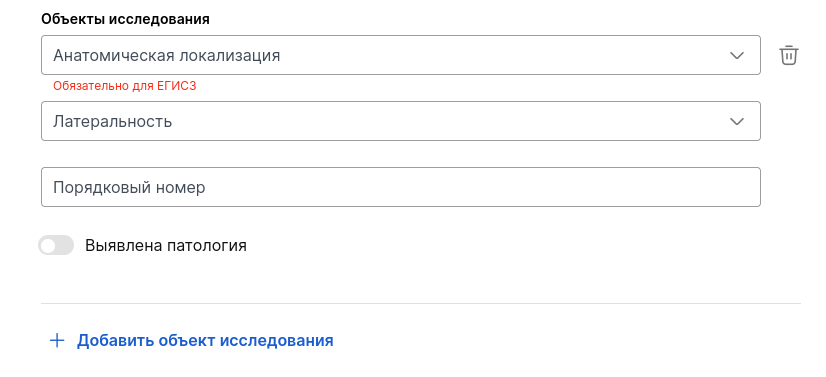
Task: Open the Анатомическая локализация dropdown
Action: click(x=401, y=55)
